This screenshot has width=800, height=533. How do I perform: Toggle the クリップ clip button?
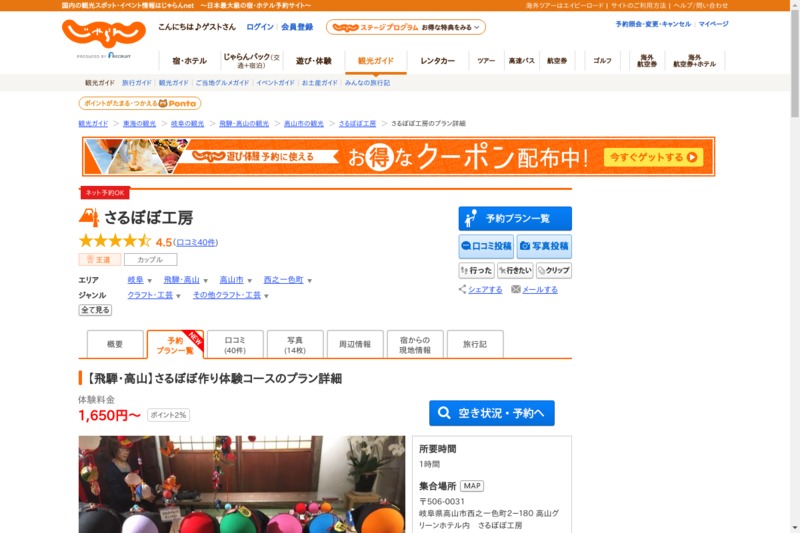pos(553,271)
